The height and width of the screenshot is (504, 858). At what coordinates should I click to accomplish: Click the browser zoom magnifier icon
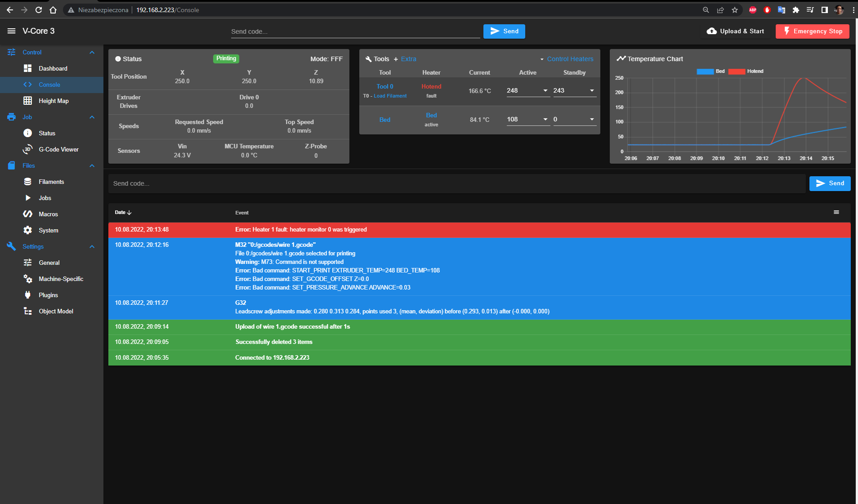pyautogui.click(x=706, y=10)
